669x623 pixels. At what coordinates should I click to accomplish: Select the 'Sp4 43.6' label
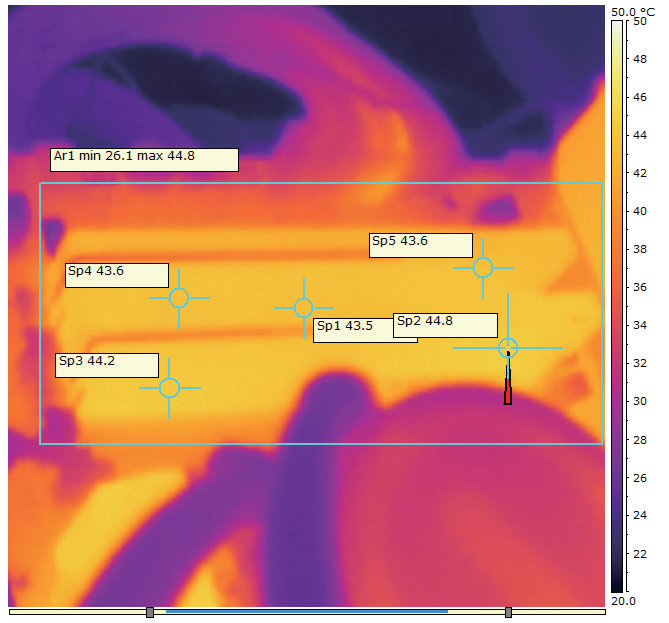[116, 275]
